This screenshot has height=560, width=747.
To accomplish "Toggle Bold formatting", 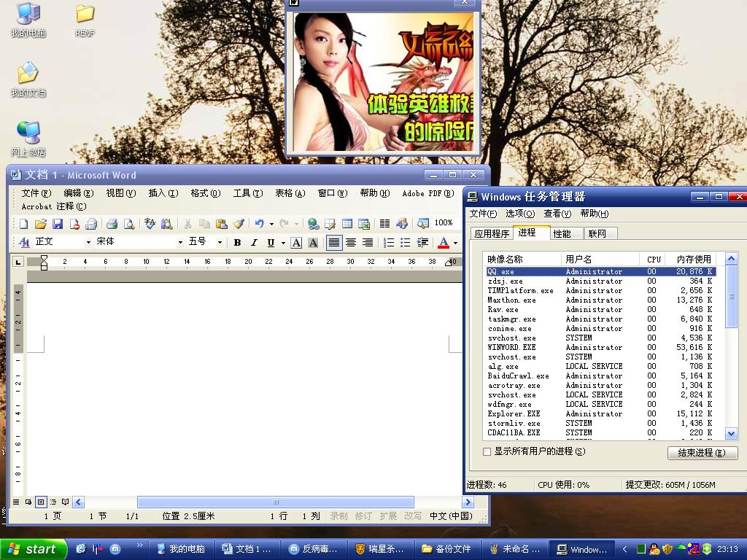I will point(237,243).
